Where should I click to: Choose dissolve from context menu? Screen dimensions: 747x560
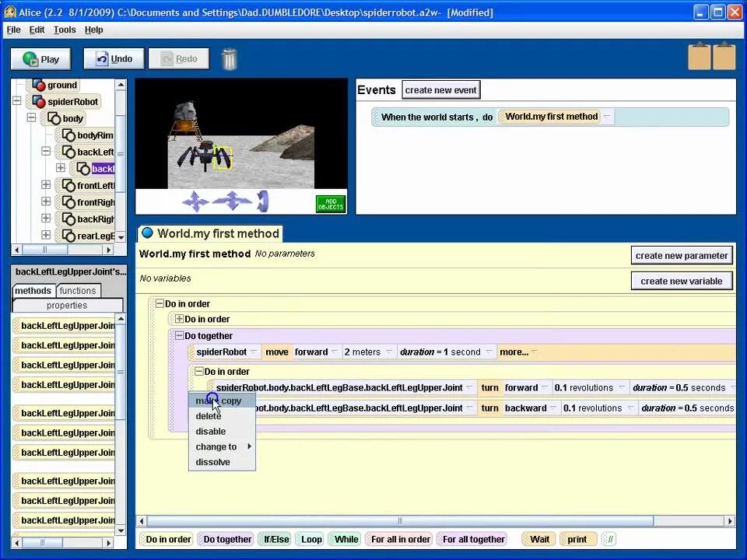point(222,462)
